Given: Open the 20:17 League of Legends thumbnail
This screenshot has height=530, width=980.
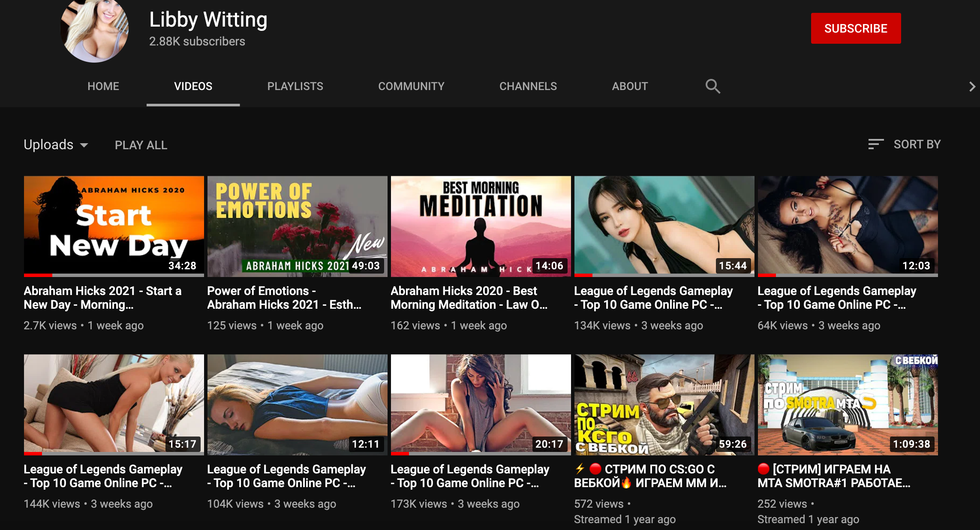Looking at the screenshot, I should pyautogui.click(x=481, y=405).
